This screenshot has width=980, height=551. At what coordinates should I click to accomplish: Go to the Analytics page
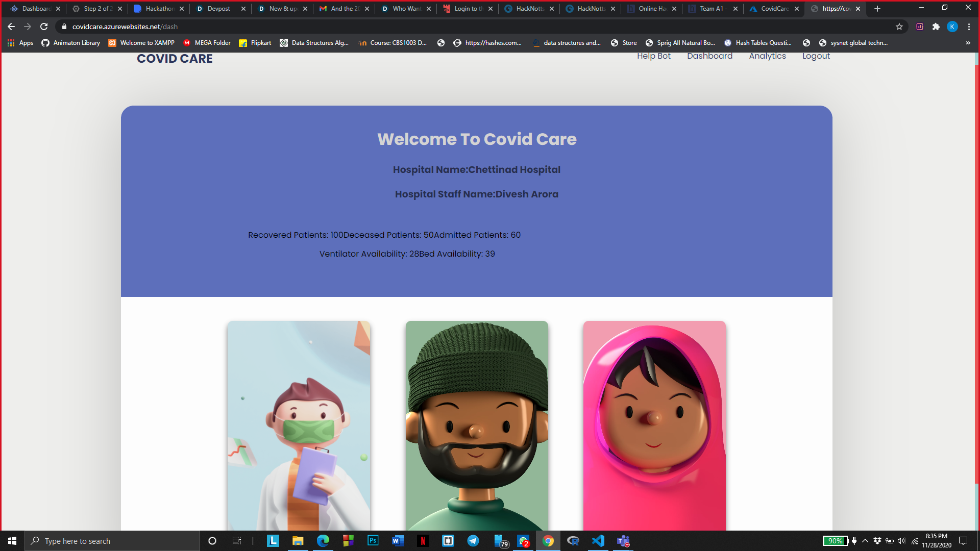[x=767, y=56]
